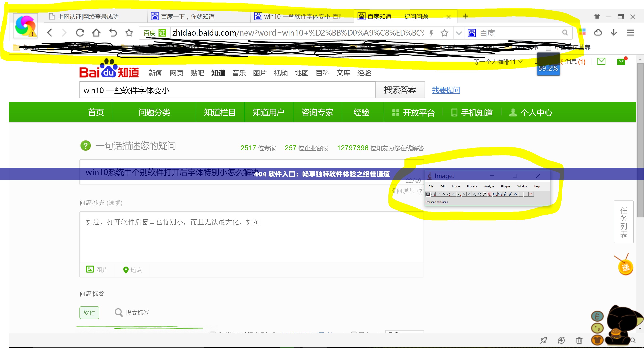
Task: Open the 我要提问 link
Action: (446, 90)
